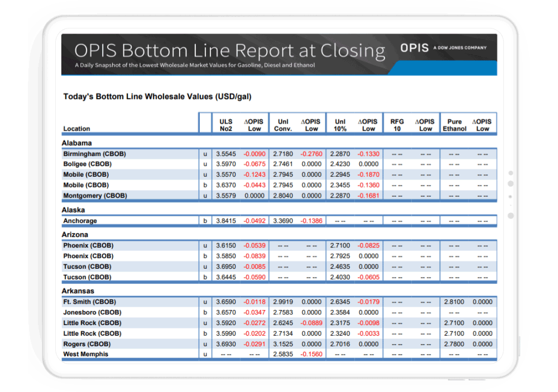Image resolution: width=558 pixels, height=392 pixels.
Task: Click the 'Birmingham (CBOB)' row label
Action: click(x=95, y=154)
